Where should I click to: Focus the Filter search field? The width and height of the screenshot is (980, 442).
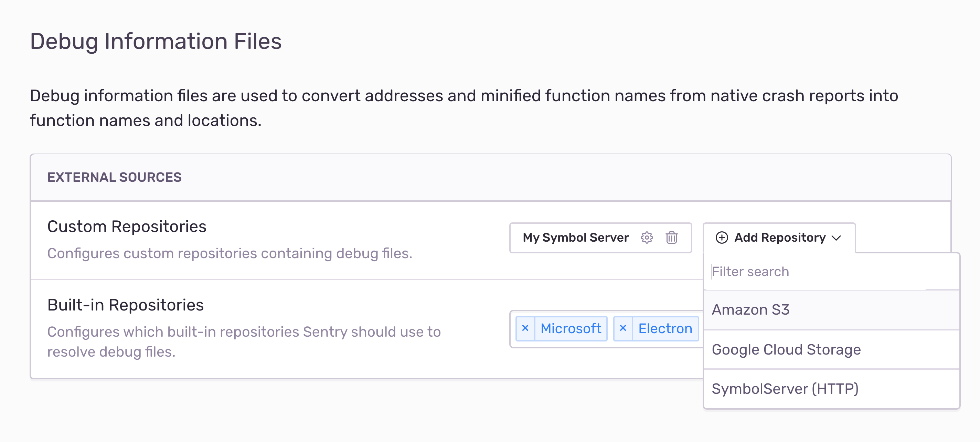coord(831,272)
